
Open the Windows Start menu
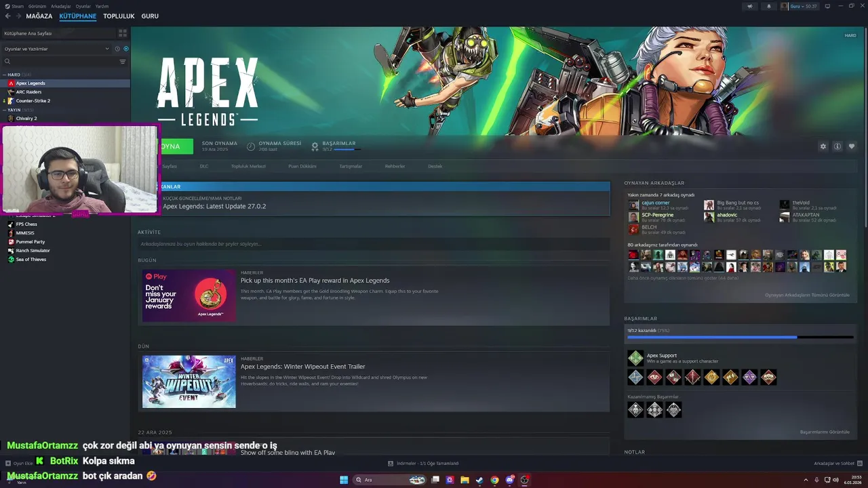tap(344, 480)
